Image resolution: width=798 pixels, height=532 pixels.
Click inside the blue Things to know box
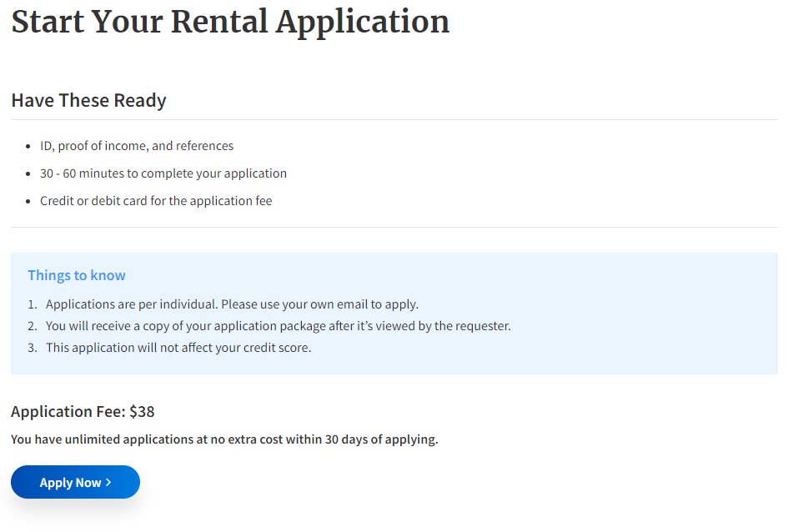click(x=584, y=313)
